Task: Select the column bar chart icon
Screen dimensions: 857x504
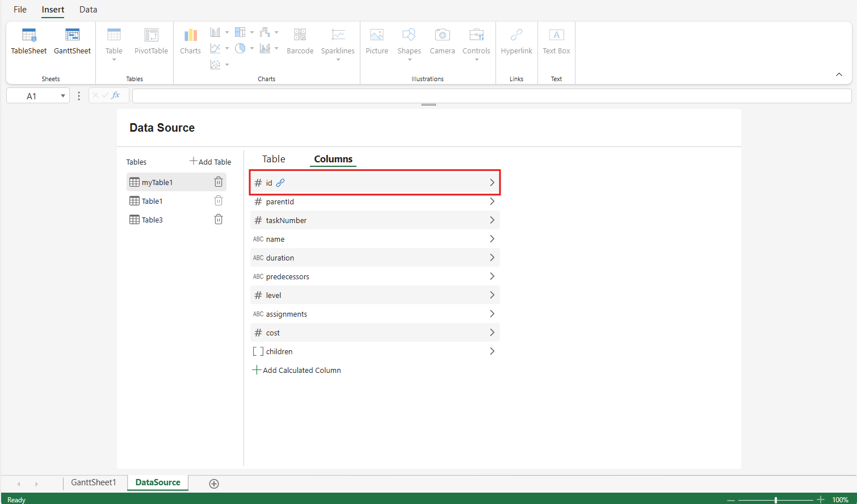Action: point(216,32)
